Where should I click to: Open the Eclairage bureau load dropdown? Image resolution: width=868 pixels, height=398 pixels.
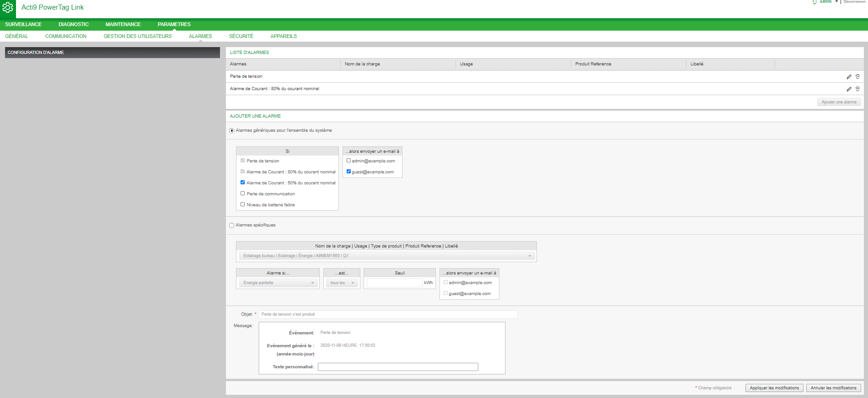click(386, 256)
